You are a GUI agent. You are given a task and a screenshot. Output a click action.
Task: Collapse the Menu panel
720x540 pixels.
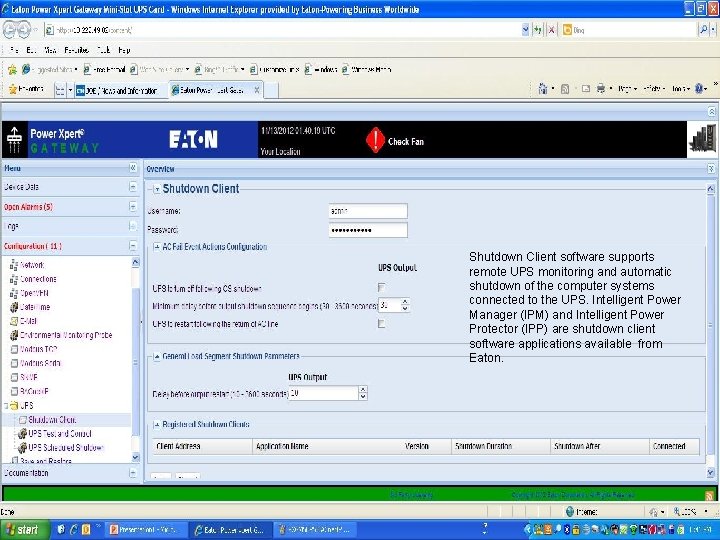coord(133,168)
